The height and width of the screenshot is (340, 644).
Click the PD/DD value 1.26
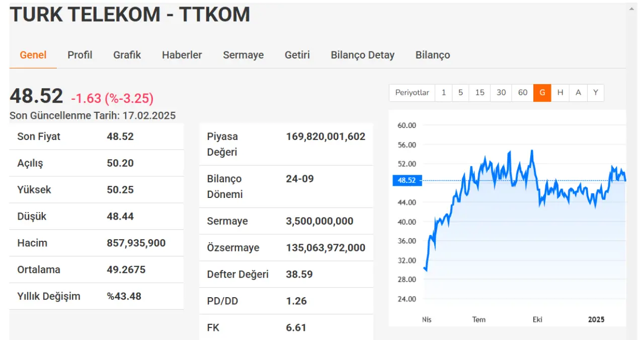(x=296, y=301)
